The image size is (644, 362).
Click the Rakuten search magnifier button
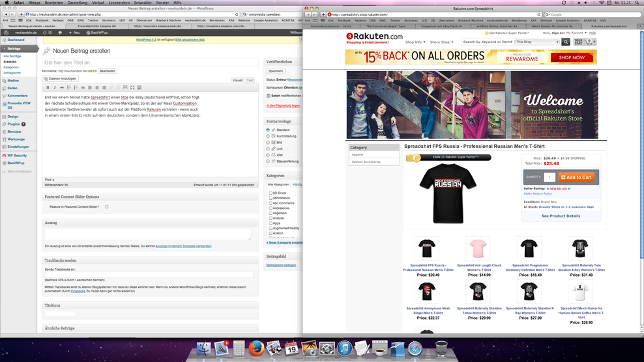[566, 42]
